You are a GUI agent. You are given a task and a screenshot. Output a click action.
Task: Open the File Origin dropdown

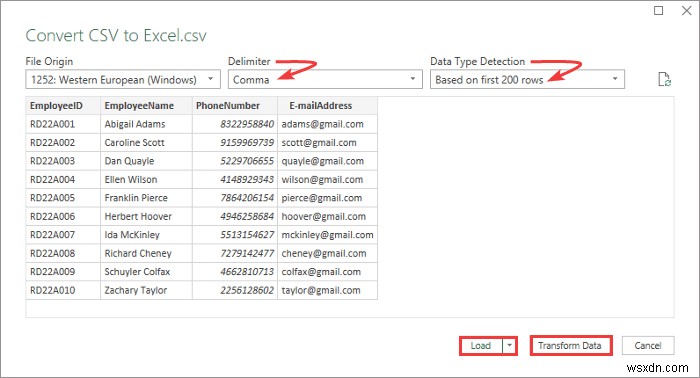pos(123,79)
